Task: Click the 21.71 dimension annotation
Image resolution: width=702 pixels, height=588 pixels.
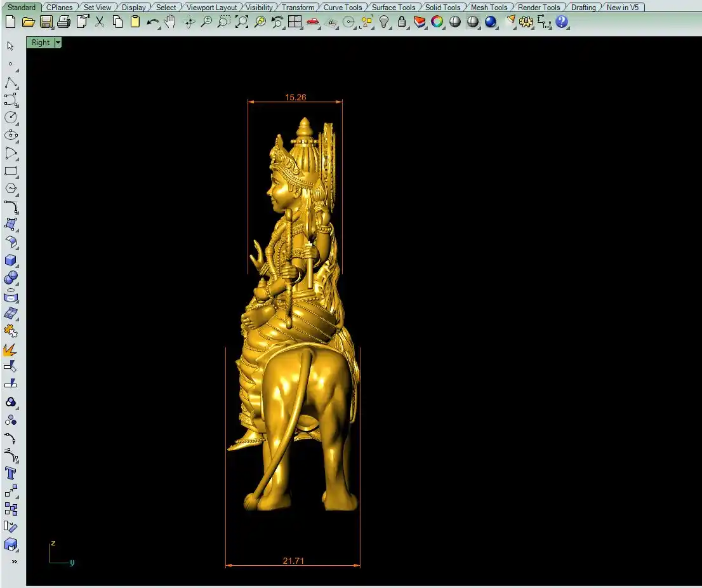Action: pos(293,561)
